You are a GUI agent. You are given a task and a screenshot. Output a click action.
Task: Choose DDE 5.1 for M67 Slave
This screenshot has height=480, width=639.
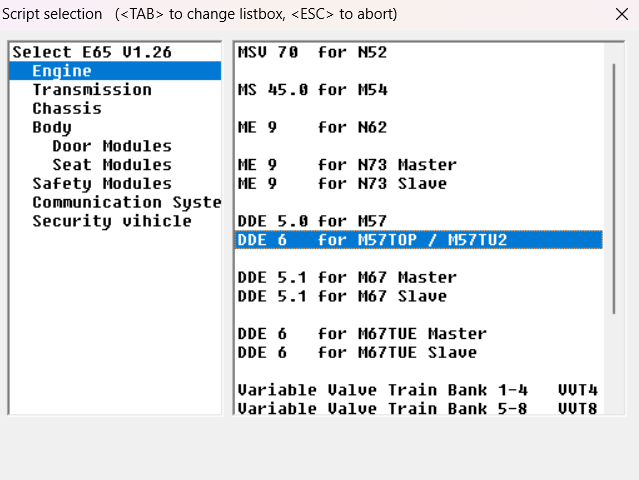[419, 296]
